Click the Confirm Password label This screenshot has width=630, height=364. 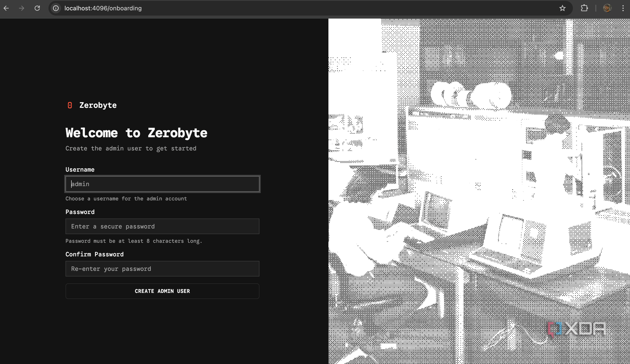click(94, 254)
